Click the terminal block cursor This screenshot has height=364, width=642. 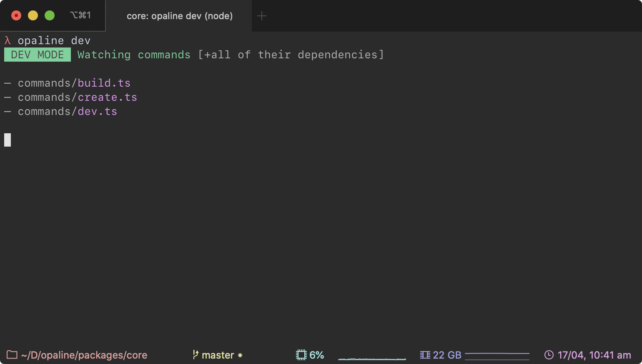(x=8, y=140)
